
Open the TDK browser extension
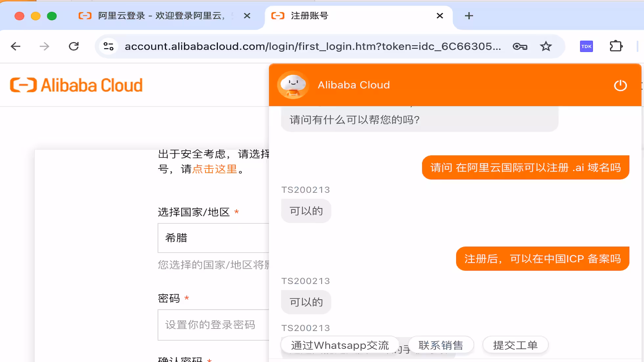(x=586, y=46)
